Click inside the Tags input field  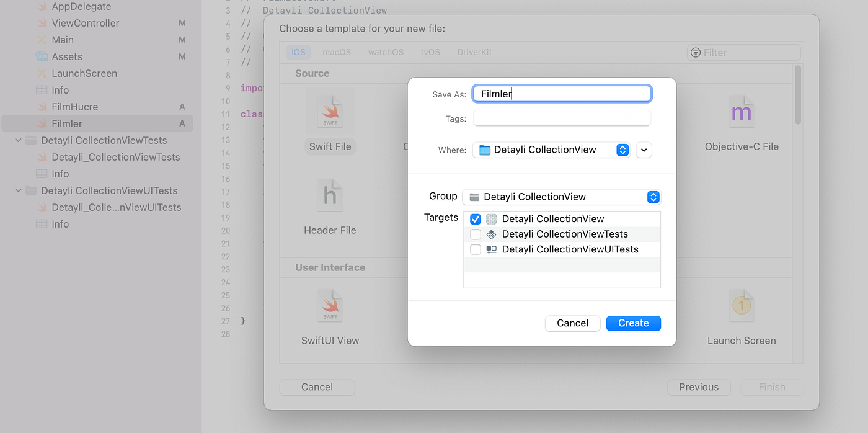(561, 118)
